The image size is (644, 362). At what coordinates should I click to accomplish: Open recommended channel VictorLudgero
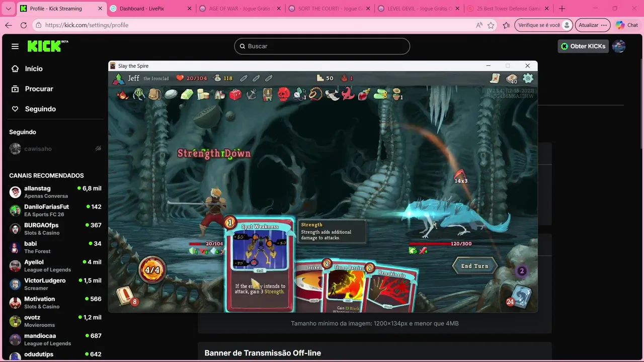coord(55,284)
